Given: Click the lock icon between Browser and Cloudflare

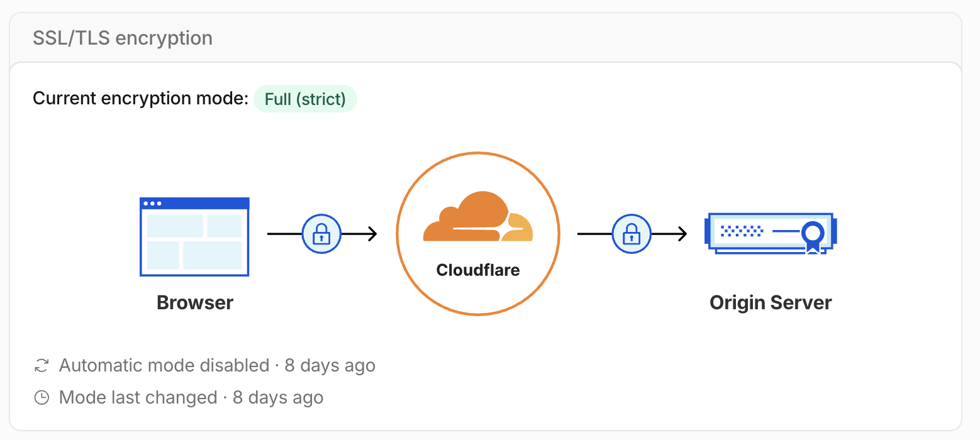Looking at the screenshot, I should coord(321,234).
